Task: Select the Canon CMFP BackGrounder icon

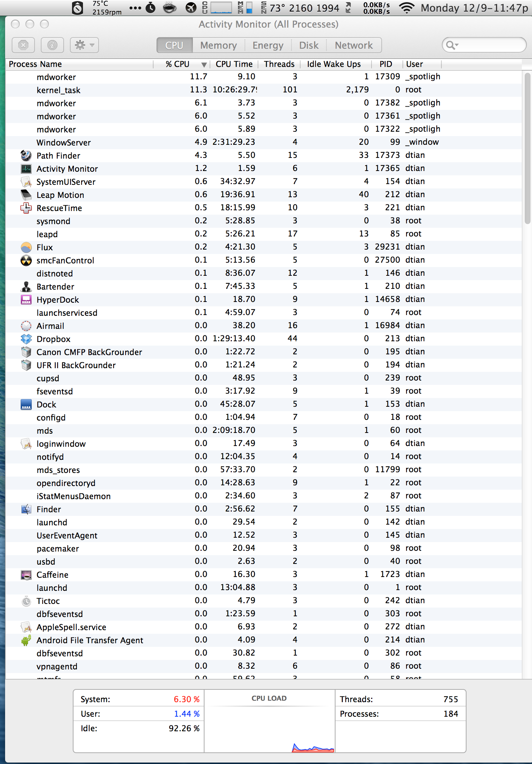Action: pyautogui.click(x=26, y=352)
